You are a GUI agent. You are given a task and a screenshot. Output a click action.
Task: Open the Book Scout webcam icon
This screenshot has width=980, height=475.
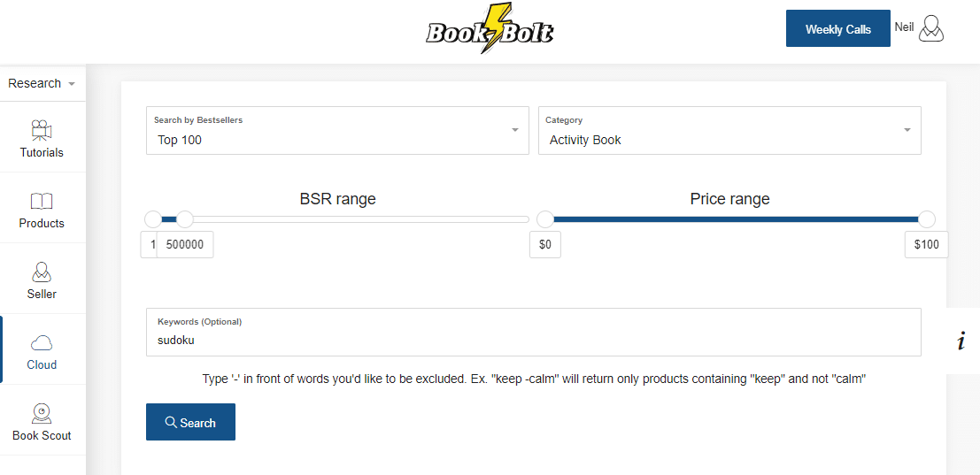42,413
